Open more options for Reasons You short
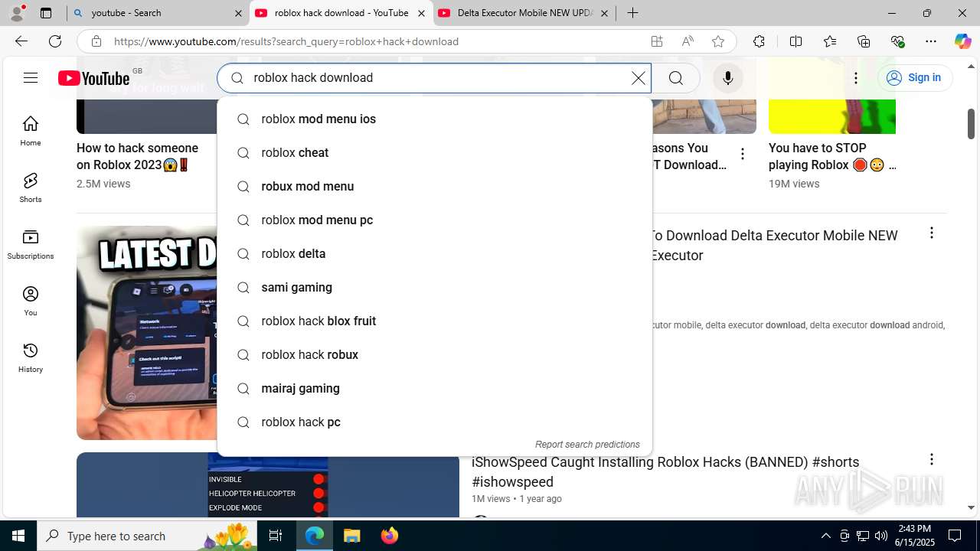The height and width of the screenshot is (551, 980). 742,154
